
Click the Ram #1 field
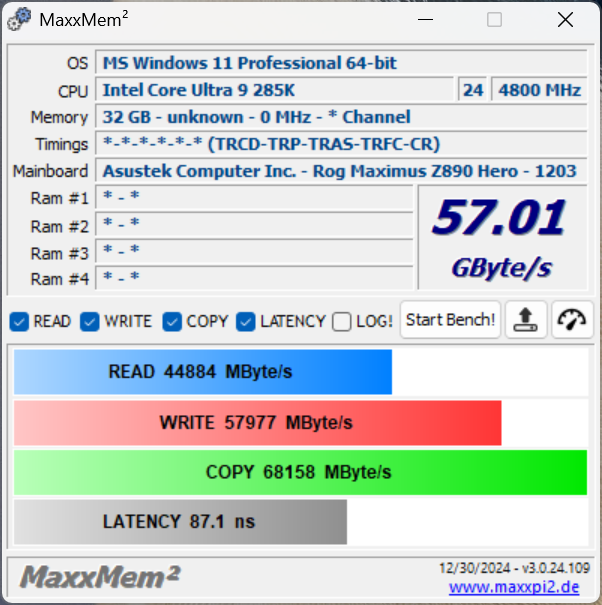[255, 198]
